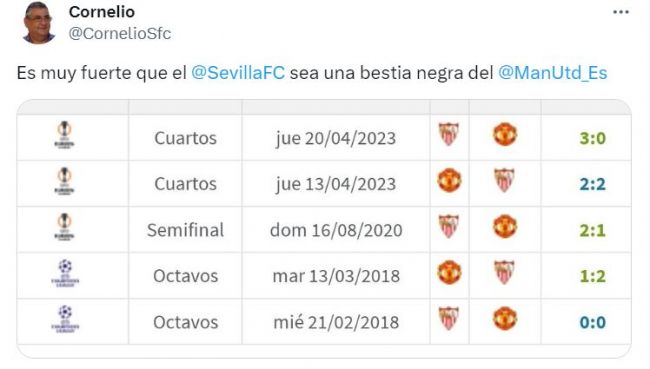
Task: Select the 2:1 Semifinal score
Action: [x=592, y=230]
